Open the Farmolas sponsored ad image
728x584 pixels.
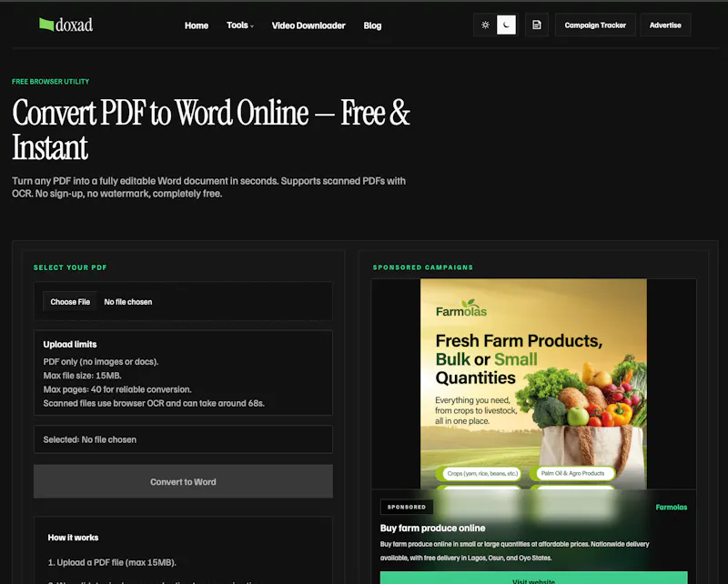point(533,384)
